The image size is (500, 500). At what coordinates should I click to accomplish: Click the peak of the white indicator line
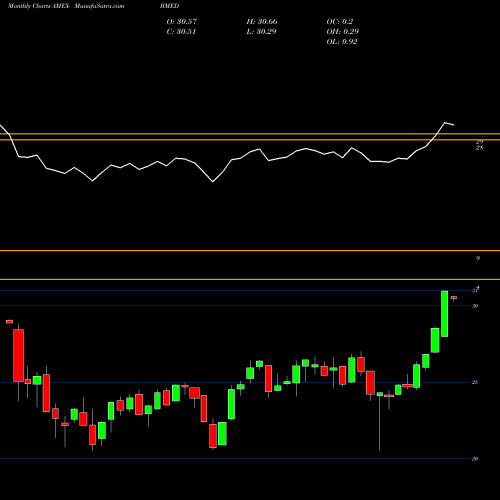[x=445, y=123]
